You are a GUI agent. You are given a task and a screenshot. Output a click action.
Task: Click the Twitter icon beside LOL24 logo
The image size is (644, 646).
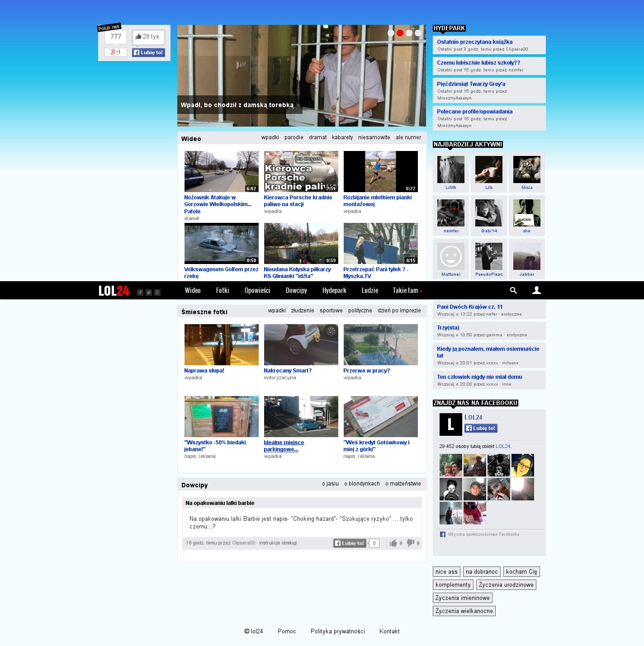tap(149, 292)
